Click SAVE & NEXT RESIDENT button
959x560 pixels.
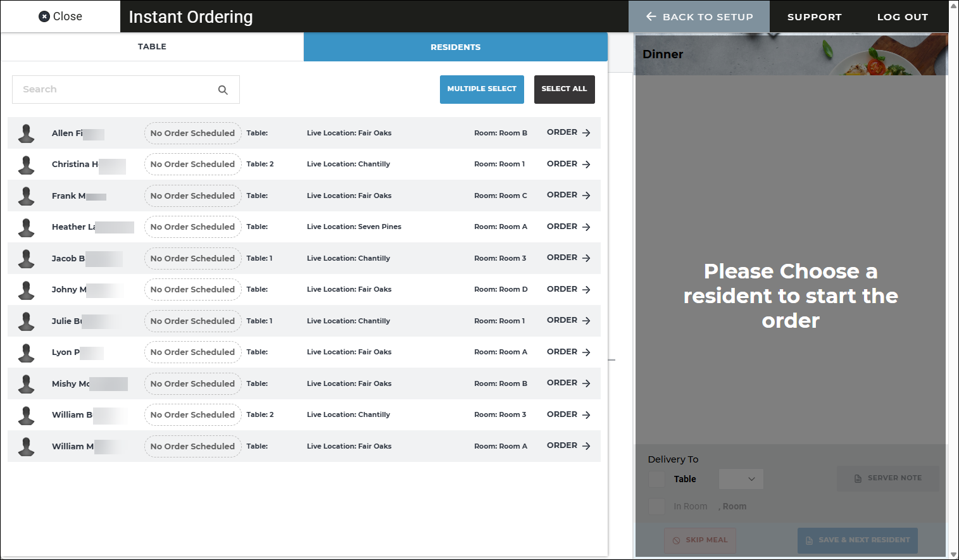[857, 540]
